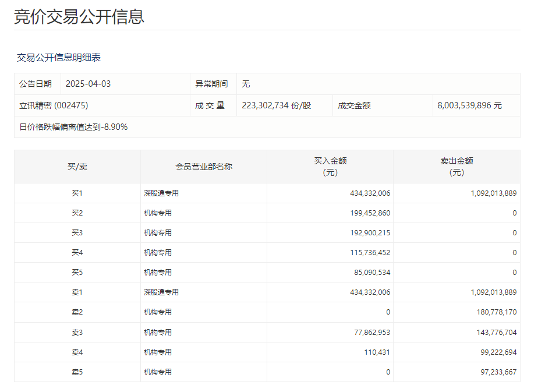Select the buy amount 110,431
Viewport: 538px width, 392px height.
(x=377, y=352)
